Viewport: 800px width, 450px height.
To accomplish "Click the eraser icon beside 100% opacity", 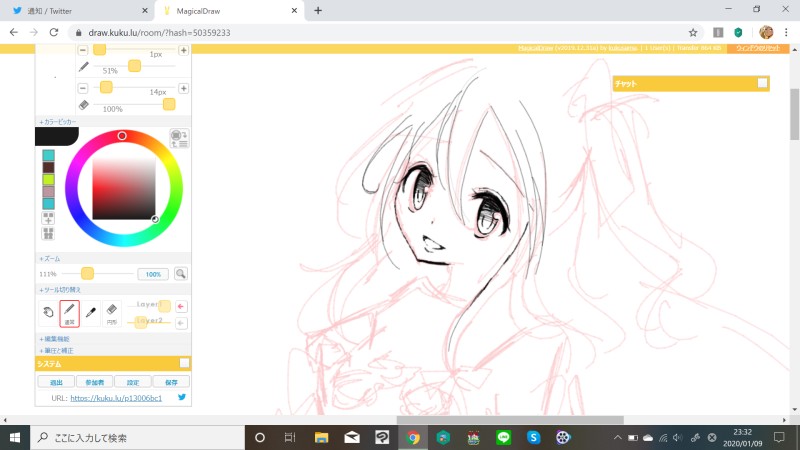I will (x=84, y=105).
